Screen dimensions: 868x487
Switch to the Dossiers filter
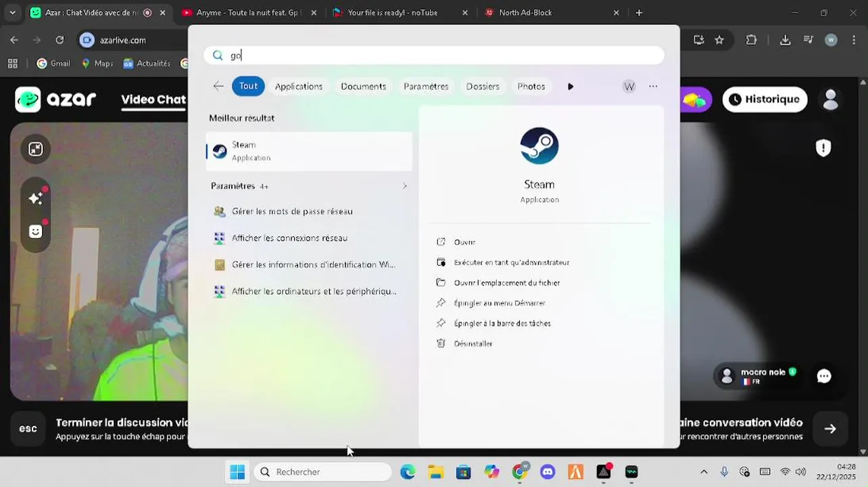point(483,87)
